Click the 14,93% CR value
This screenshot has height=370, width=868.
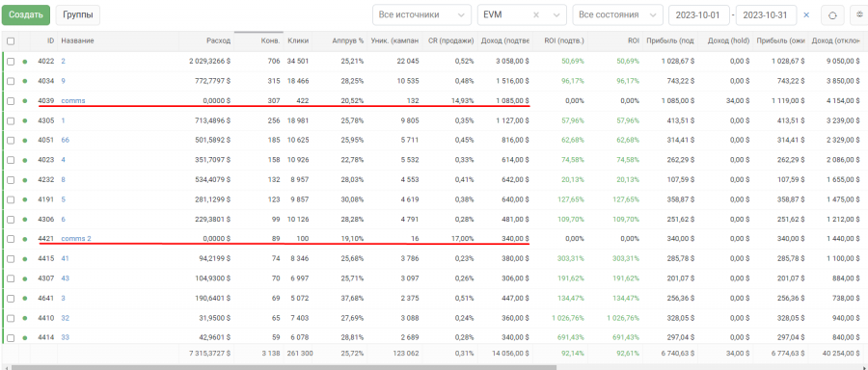(463, 100)
